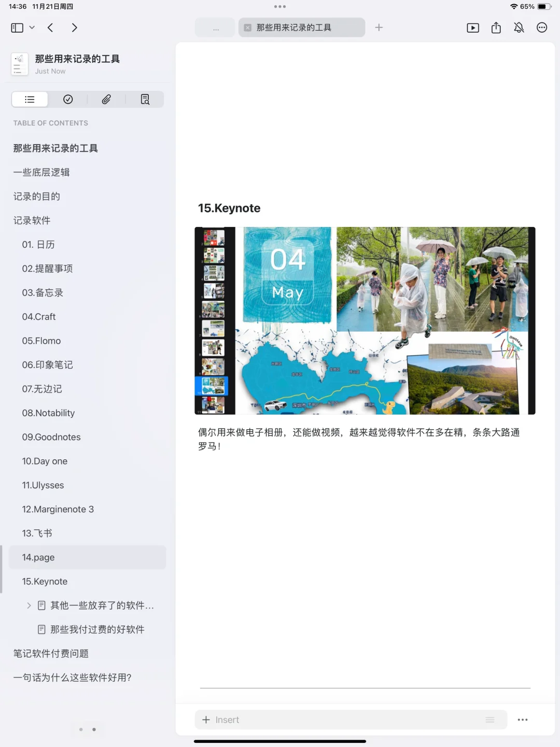Unmute notifications via the crossed bell
560x747 pixels.
(519, 27)
